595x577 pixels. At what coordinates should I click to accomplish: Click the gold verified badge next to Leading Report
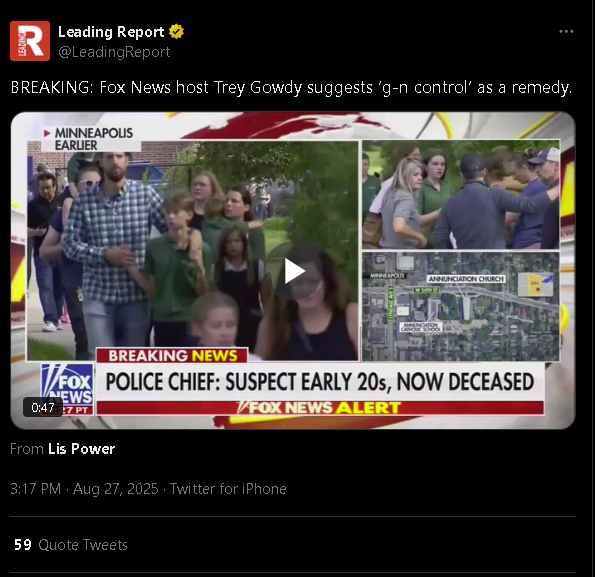pos(176,31)
